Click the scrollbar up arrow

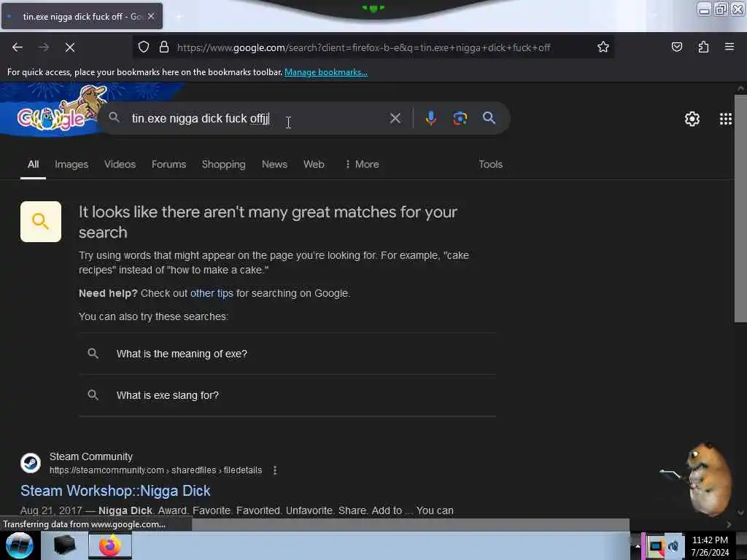pyautogui.click(x=740, y=88)
